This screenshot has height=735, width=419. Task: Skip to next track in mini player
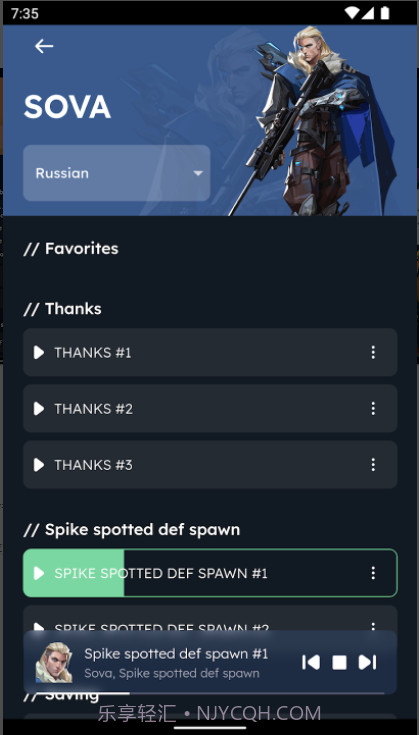(367, 662)
